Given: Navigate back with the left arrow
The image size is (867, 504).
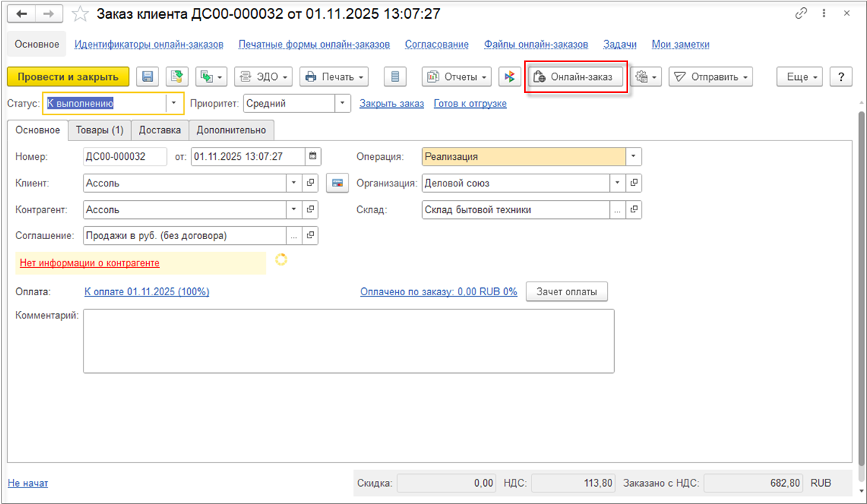Looking at the screenshot, I should 22,14.
